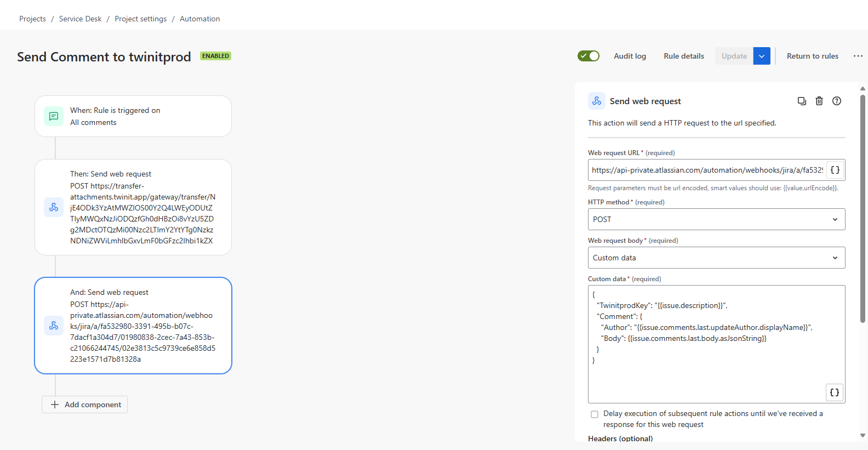The image size is (868, 450).
Task: Open the Web request body dropdown
Action: pyautogui.click(x=716, y=258)
